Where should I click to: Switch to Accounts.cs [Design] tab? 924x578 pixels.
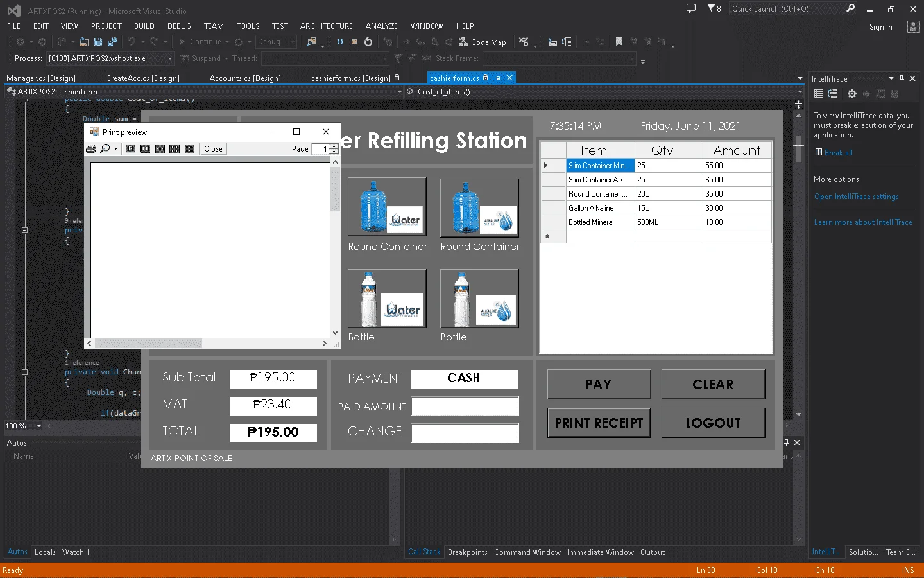245,78
